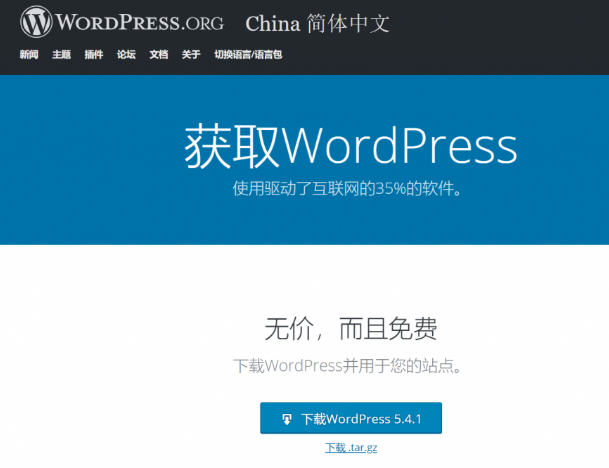
Task: Click the 获取WordPress main heading
Action: [x=350, y=148]
